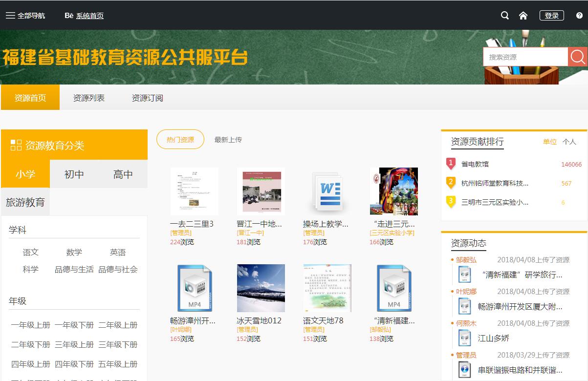The width and height of the screenshot is (588, 381).
Task: Select 旅游教育 category
Action: (25, 202)
